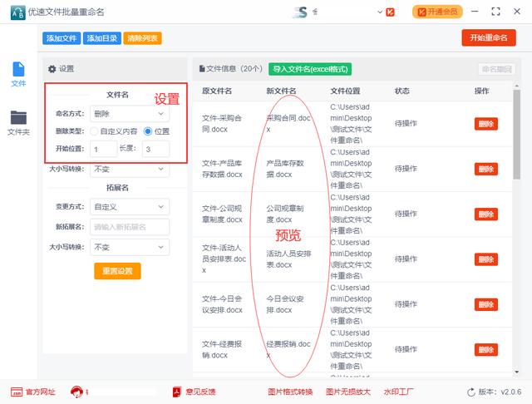Open the 变更方式 extension dropdown
Viewport: 532px width, 404px height.
point(131,206)
